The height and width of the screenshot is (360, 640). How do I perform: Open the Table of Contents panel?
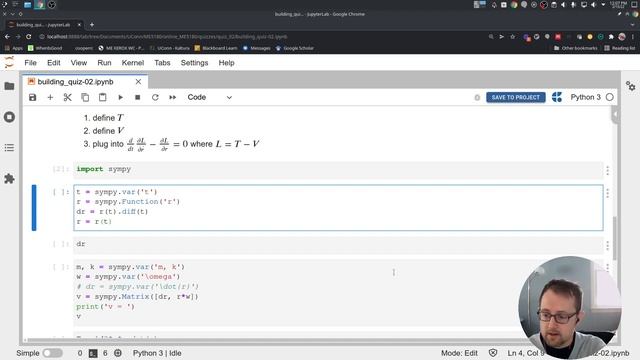click(9, 148)
